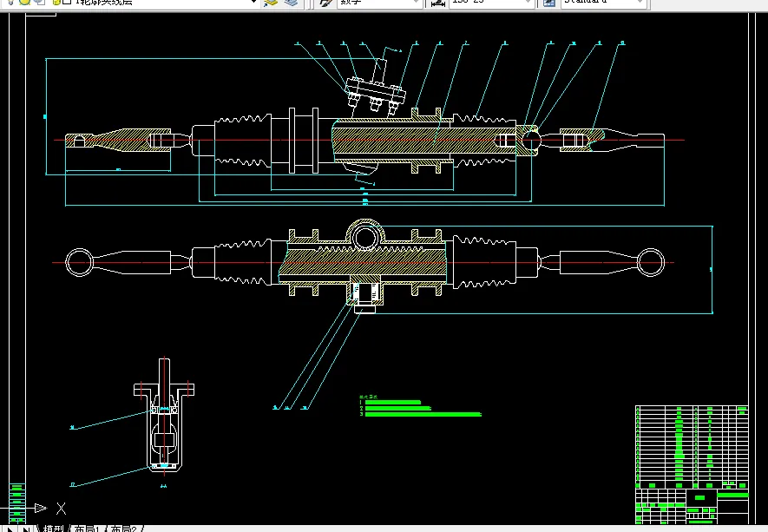Select the parts list title block table
The width and height of the screenshot is (768, 532).
692,464
